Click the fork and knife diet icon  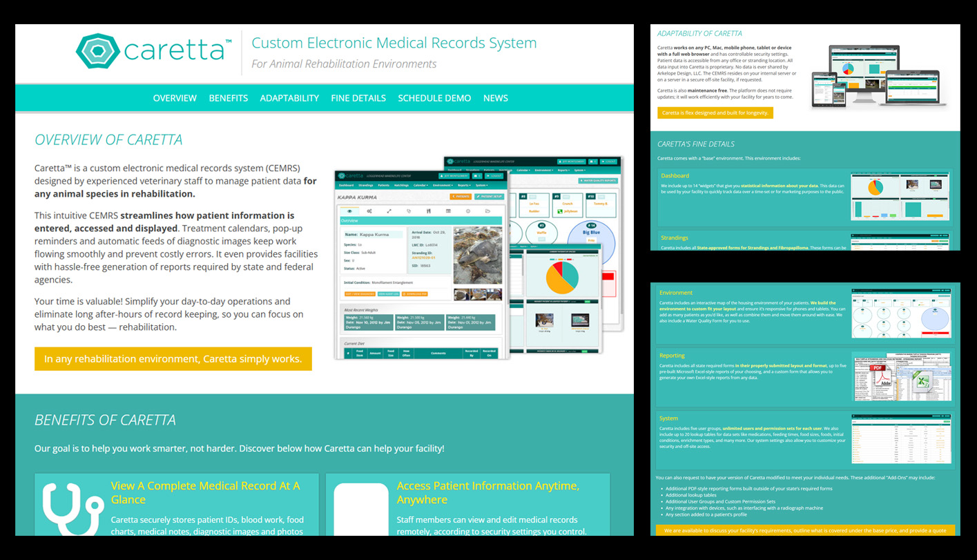428,211
